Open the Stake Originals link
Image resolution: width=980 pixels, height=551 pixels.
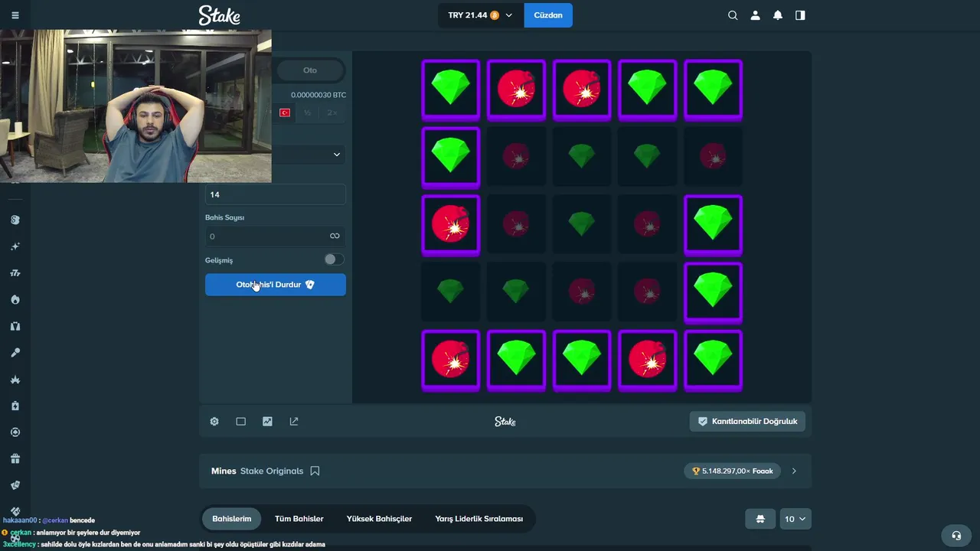point(272,471)
